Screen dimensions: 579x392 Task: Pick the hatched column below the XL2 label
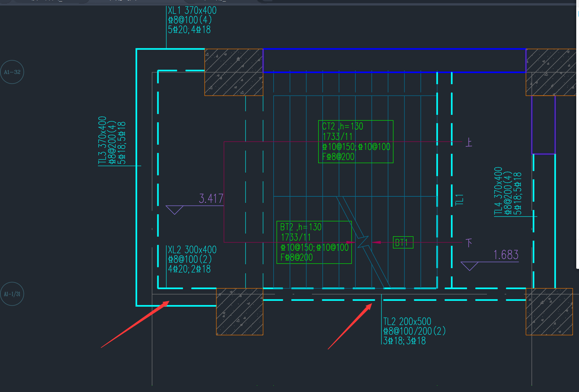[x=240, y=311]
